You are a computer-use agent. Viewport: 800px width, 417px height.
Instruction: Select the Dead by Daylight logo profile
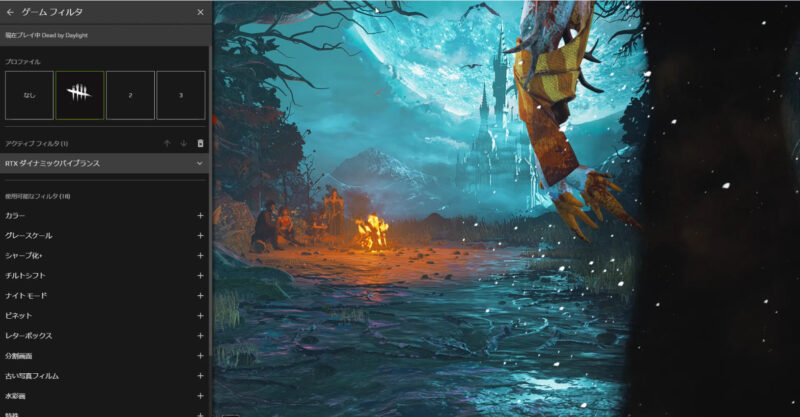(x=80, y=95)
